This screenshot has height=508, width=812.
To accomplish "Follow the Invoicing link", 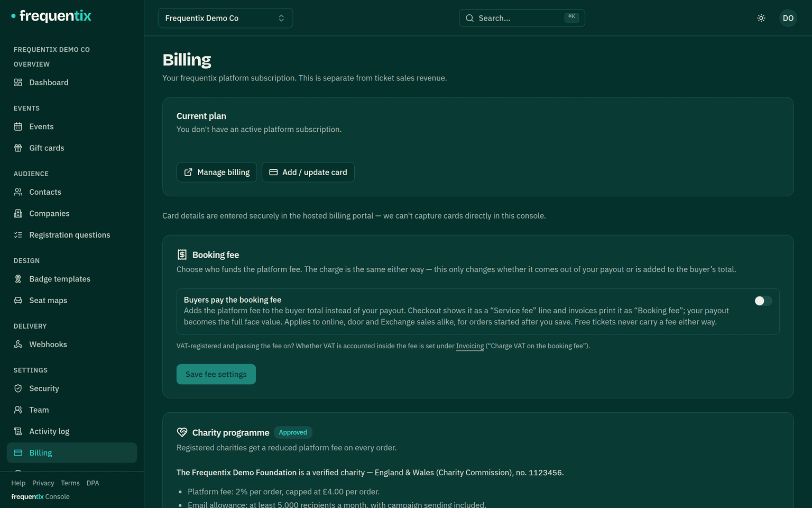I will coord(470,346).
